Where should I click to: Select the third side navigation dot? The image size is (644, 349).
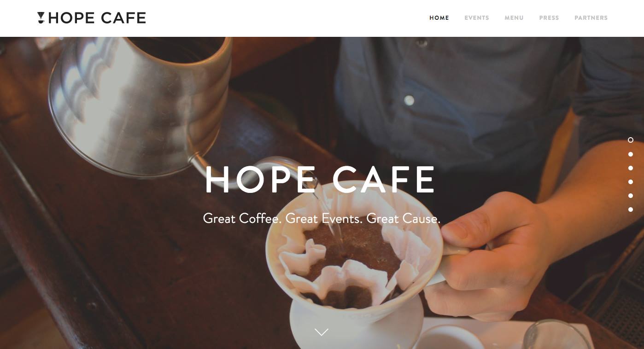click(631, 168)
